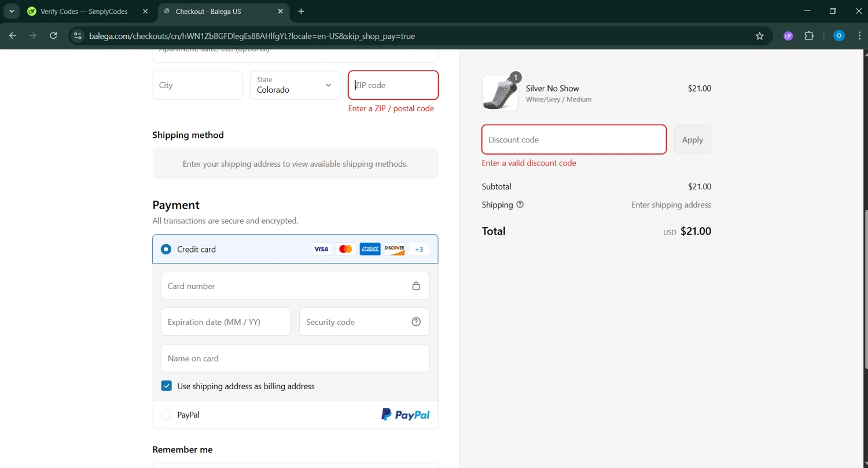The height and width of the screenshot is (468, 868).
Task: Open a new browser tab
Action: 301,11
